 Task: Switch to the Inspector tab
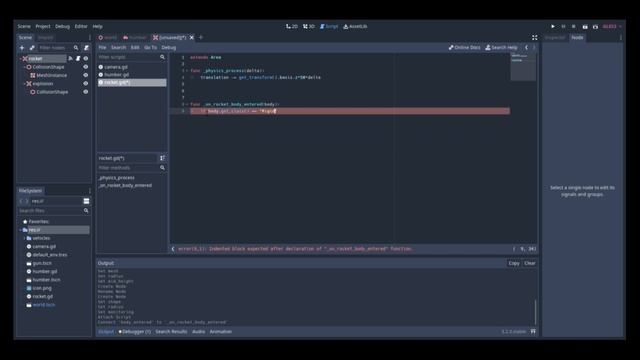point(555,38)
